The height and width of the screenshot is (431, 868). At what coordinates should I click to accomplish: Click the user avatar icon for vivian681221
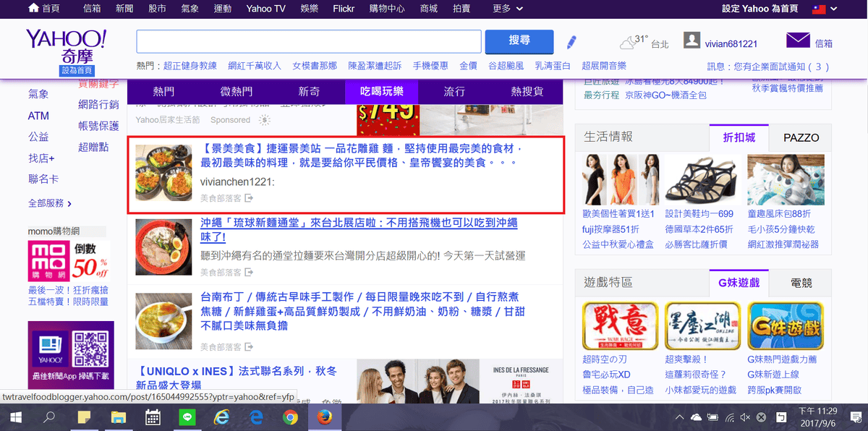click(692, 41)
